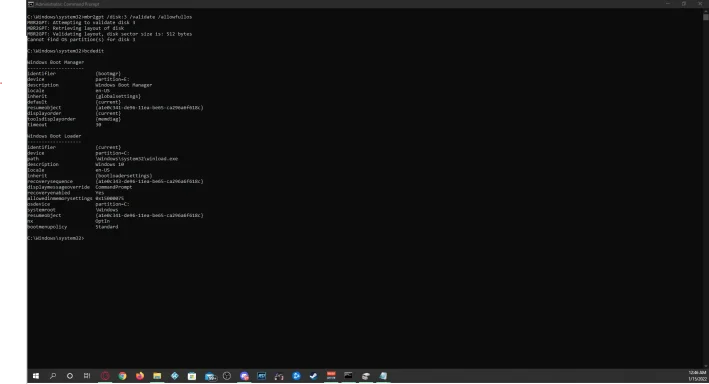Open the Microsoft Store taskbar icon

[x=192, y=376]
